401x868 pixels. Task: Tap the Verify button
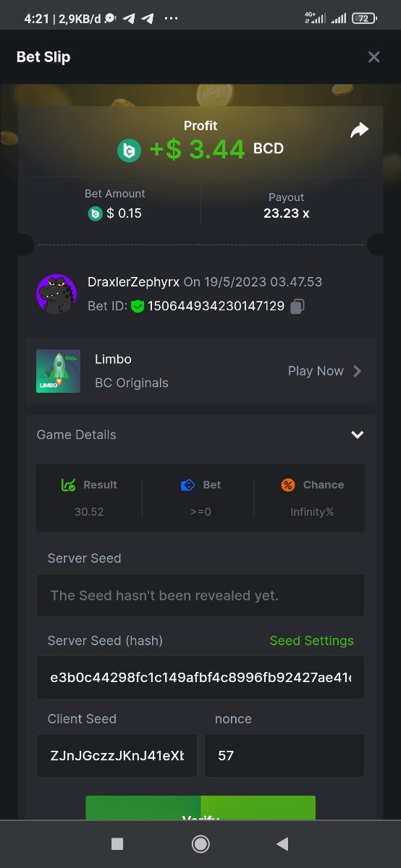click(x=200, y=809)
